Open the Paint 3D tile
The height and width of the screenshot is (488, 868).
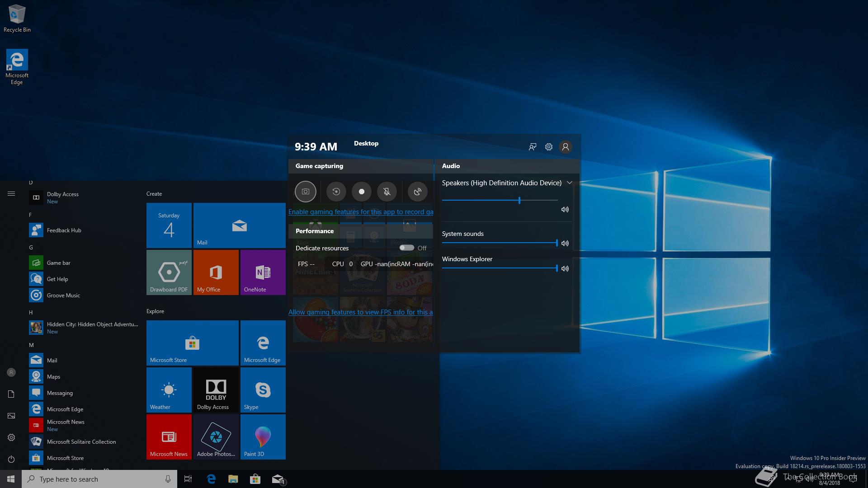[x=263, y=437]
